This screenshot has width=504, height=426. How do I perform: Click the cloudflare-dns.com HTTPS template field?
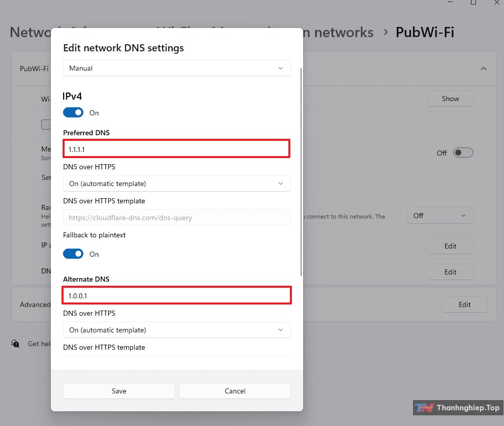coord(177,218)
